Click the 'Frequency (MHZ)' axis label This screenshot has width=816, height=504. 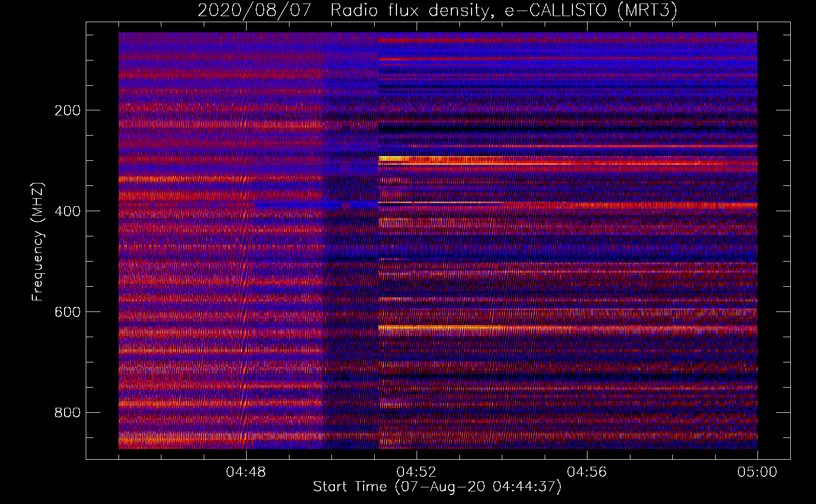point(38,241)
